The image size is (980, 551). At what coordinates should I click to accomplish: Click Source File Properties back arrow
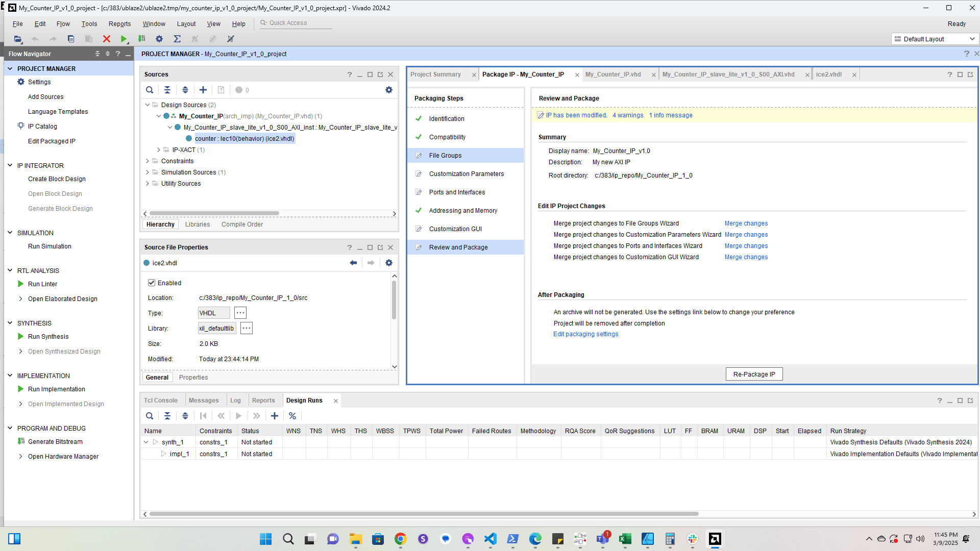click(353, 263)
